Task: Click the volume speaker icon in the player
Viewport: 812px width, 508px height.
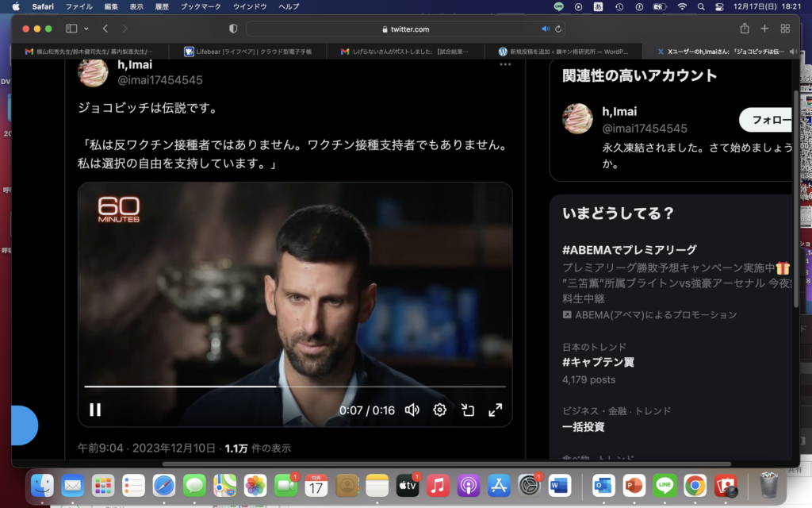Action: click(412, 410)
